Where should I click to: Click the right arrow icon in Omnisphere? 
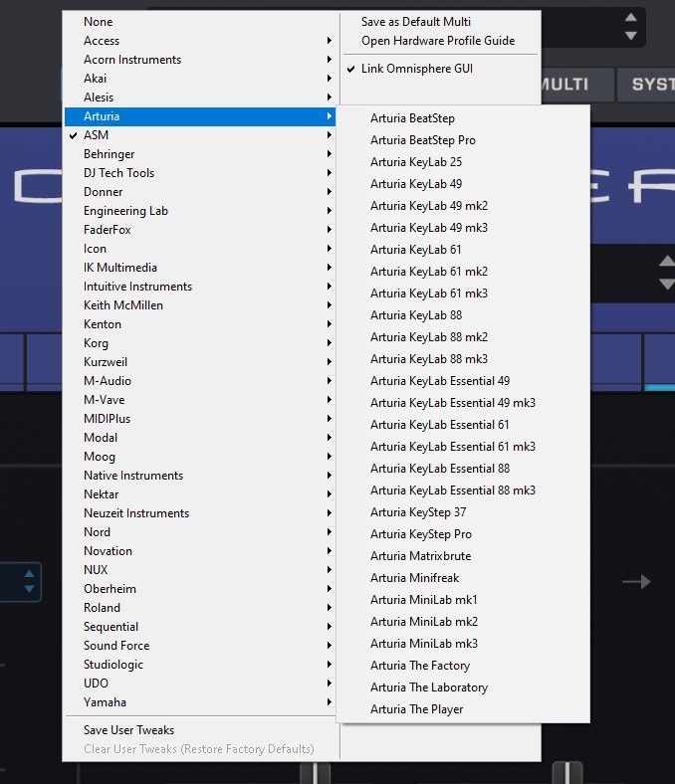coord(636,581)
